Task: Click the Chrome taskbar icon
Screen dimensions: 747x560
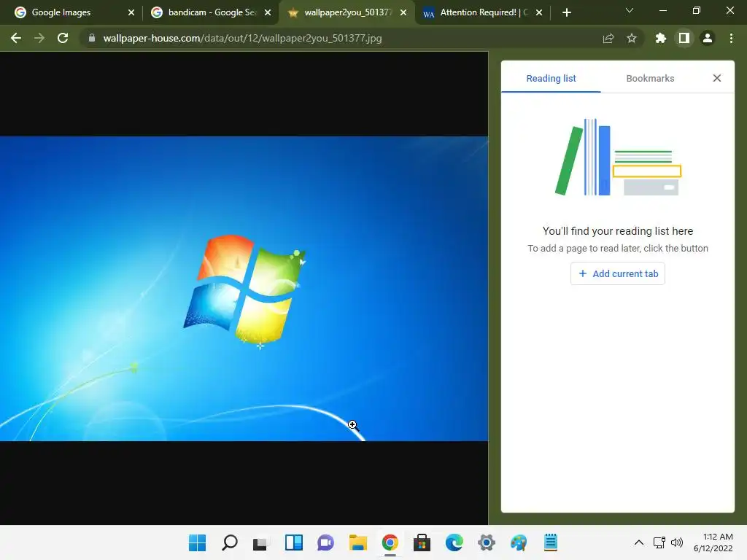Action: [x=390, y=542]
